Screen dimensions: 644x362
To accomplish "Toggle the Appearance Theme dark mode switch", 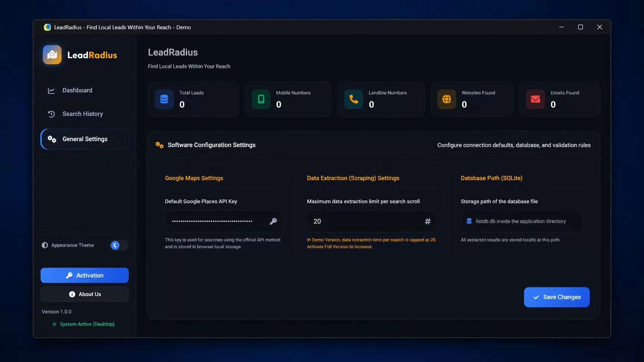I will click(x=119, y=245).
